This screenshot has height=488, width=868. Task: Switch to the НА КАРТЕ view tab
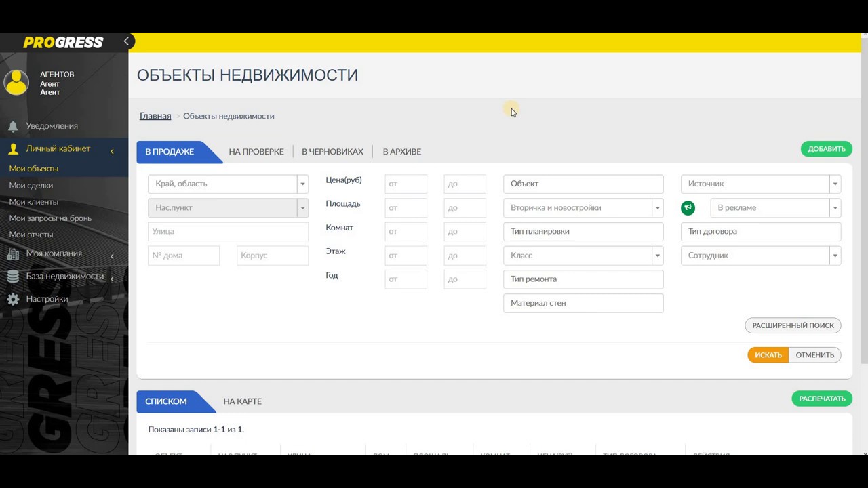pyautogui.click(x=242, y=401)
